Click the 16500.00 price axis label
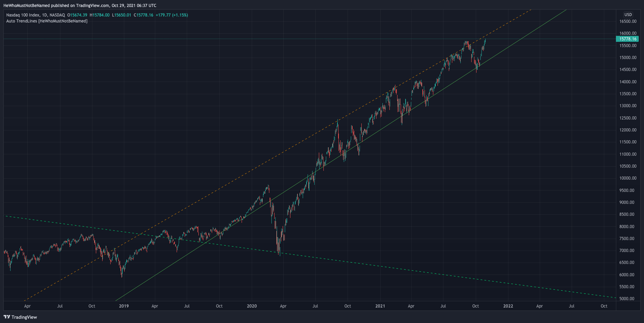 (628, 21)
